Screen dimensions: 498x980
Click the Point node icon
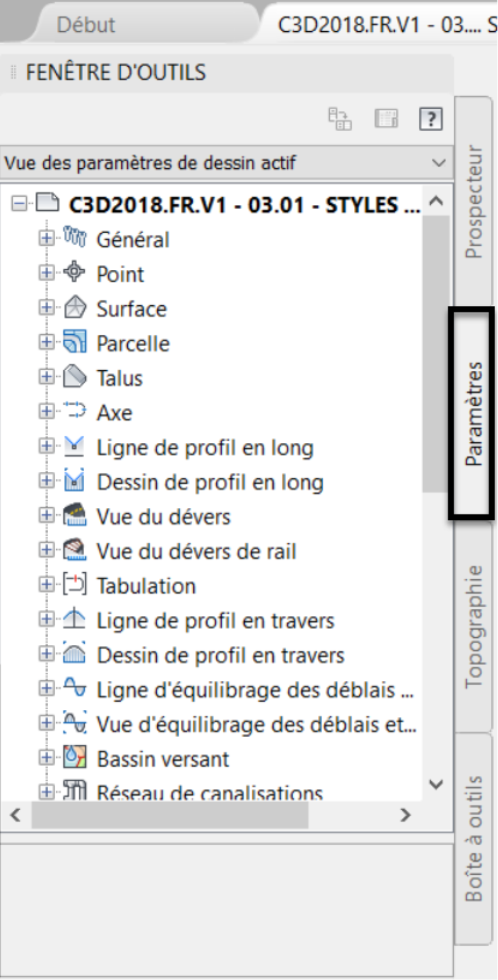pyautogui.click(x=75, y=272)
